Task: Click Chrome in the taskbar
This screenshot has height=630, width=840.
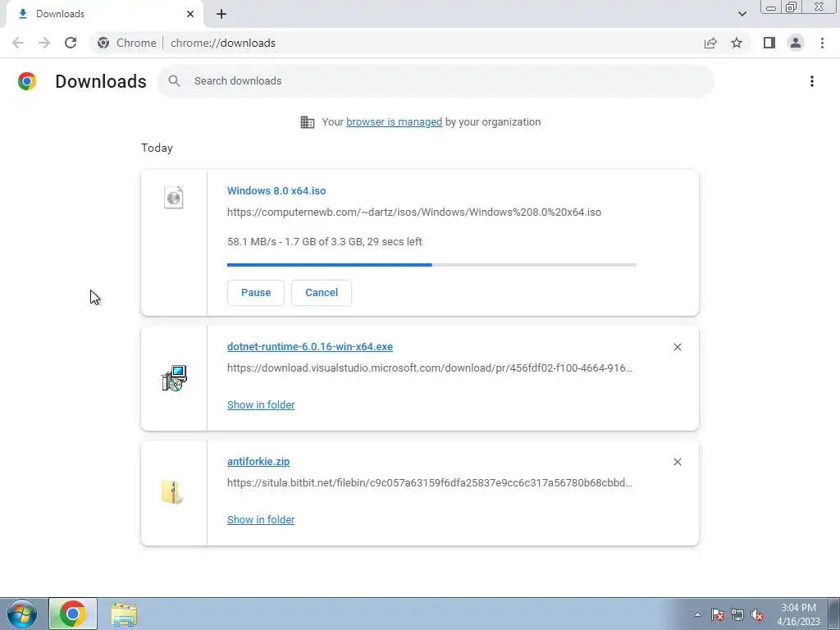Action: [73, 614]
